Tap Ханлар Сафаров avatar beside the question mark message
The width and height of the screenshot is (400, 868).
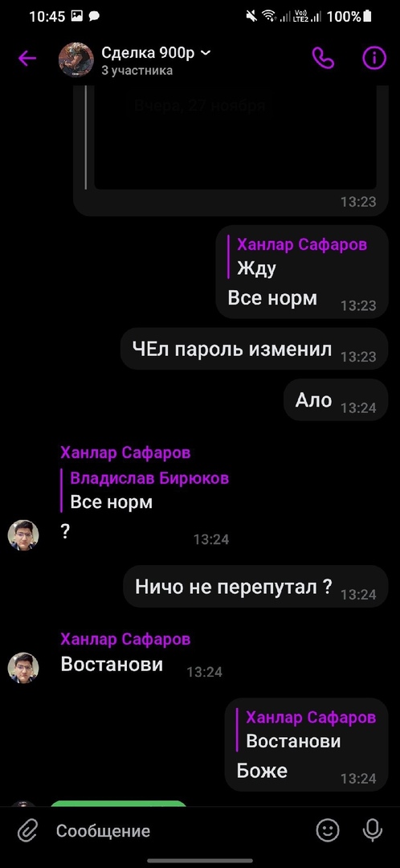[x=23, y=535]
